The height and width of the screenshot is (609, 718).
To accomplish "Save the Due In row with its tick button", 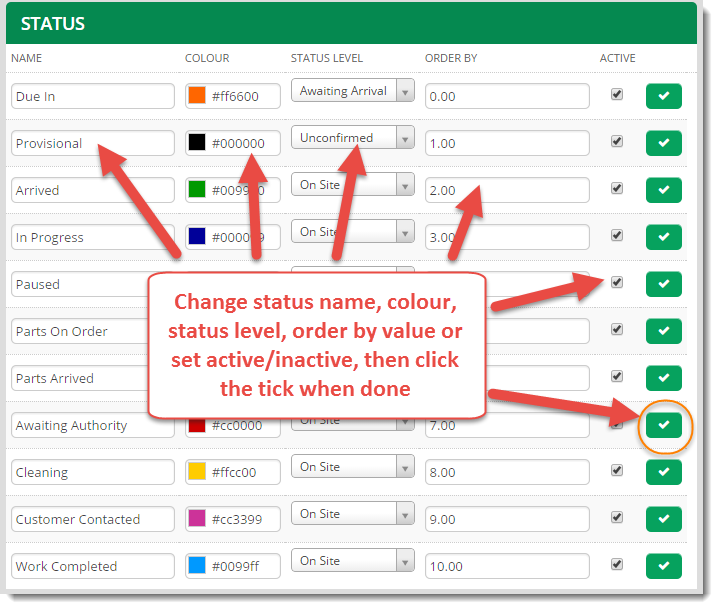I will tap(664, 96).
